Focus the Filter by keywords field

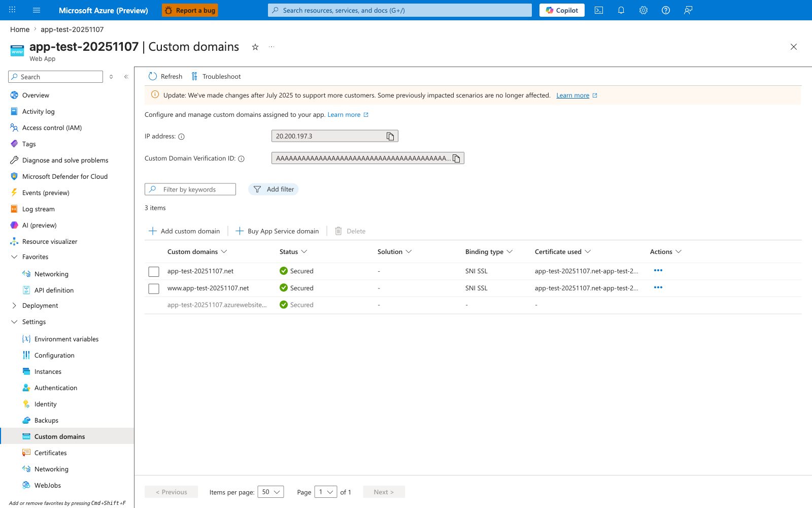tap(190, 189)
